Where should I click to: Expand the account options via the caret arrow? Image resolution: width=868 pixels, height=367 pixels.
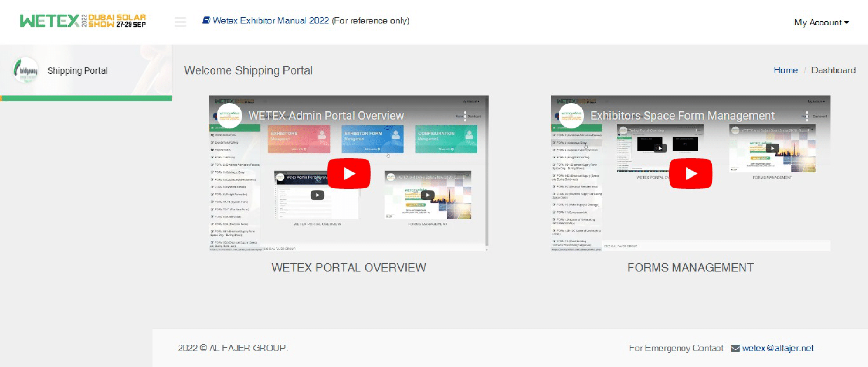coord(846,23)
